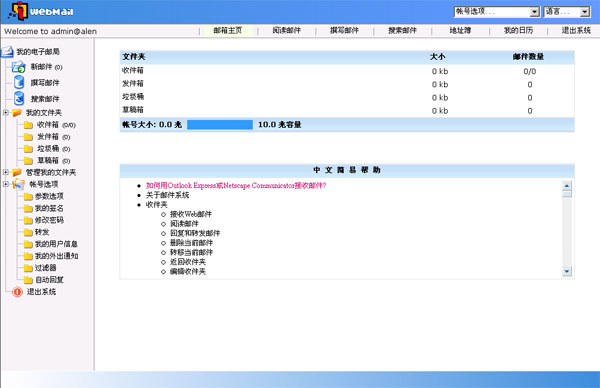This screenshot has width=600, height=388.
Task: Collapse the 帐号选项 tree node in sidebar
Action: (x=6, y=184)
